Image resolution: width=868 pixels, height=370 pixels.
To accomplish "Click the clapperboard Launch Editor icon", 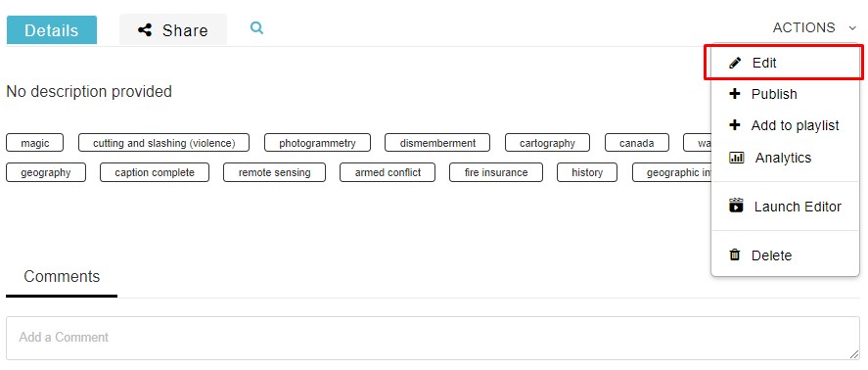I will pos(736,206).
